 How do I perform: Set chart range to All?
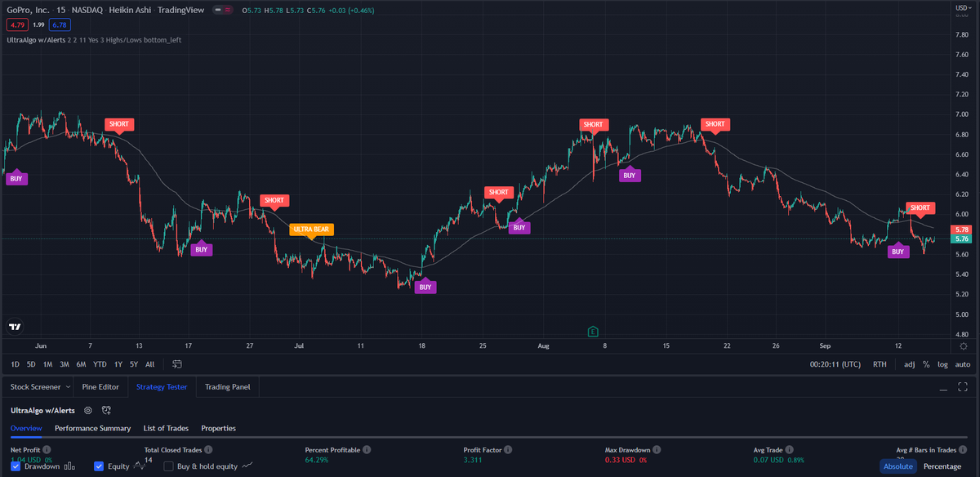pos(149,364)
